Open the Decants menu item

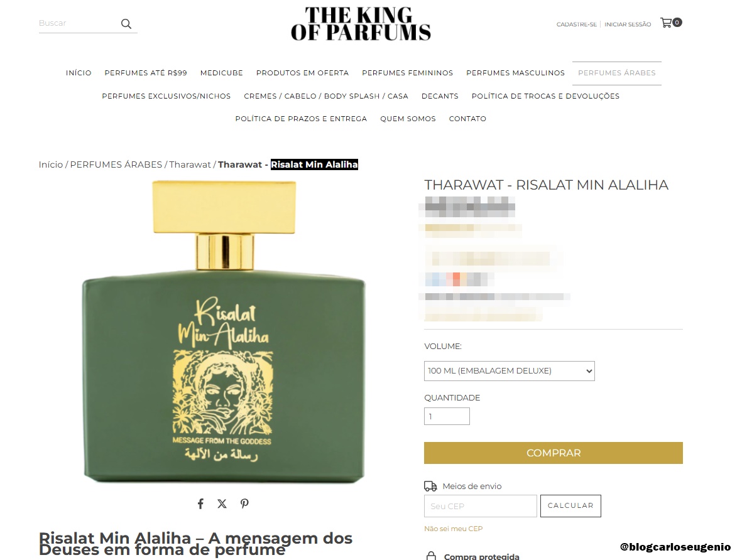point(440,96)
